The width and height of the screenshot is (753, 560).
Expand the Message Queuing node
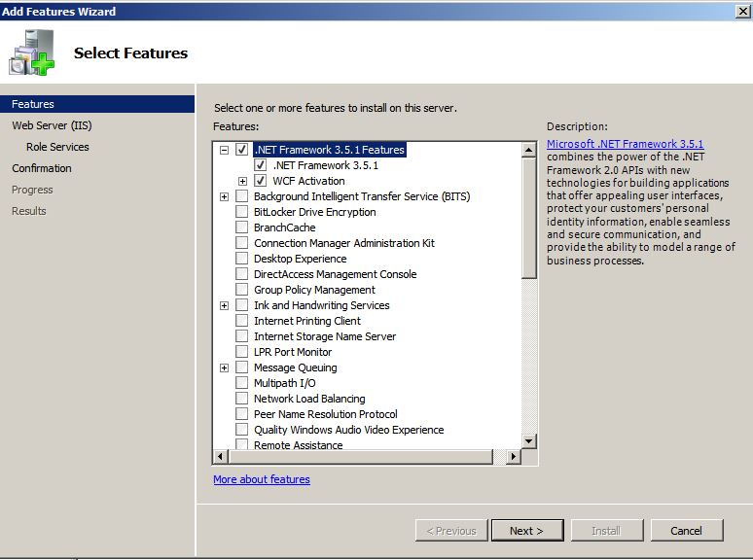click(224, 368)
